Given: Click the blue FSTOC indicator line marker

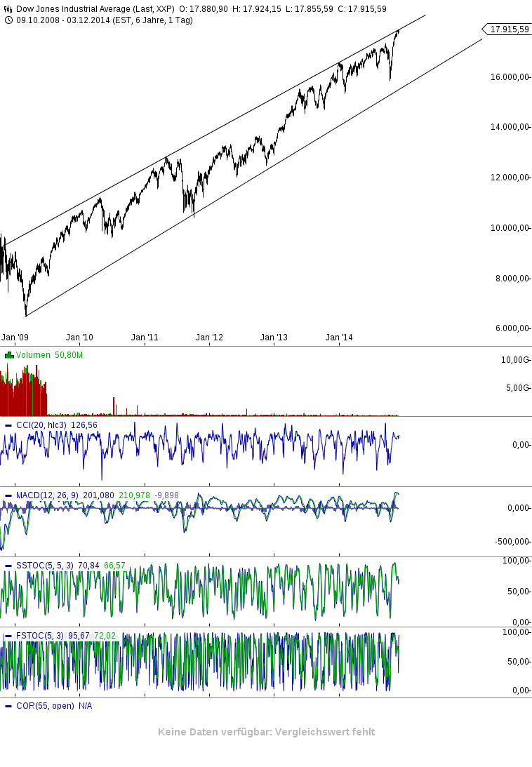Looking at the screenshot, I should pyautogui.click(x=8, y=636).
